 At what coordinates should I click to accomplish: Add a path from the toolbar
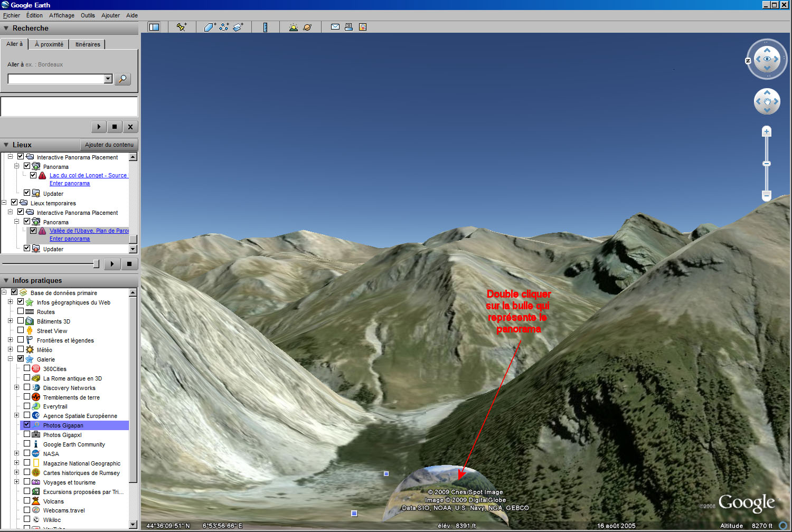pos(224,27)
